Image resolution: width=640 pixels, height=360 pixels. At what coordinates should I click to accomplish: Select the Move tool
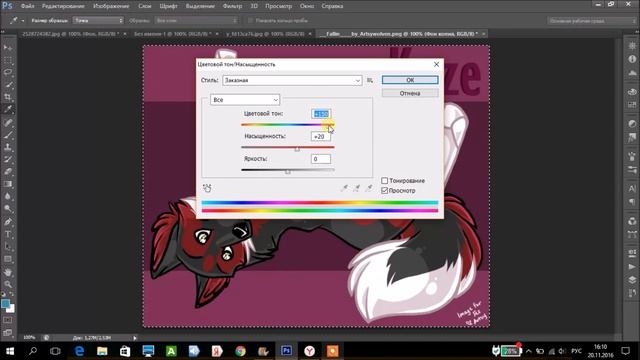[8, 48]
